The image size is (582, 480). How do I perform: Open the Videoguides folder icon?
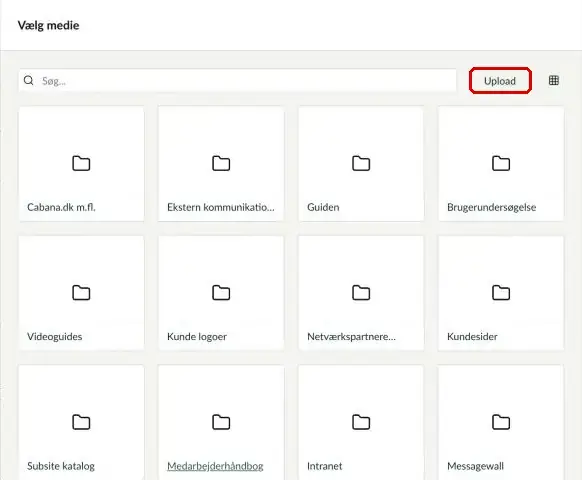pyautogui.click(x=81, y=293)
